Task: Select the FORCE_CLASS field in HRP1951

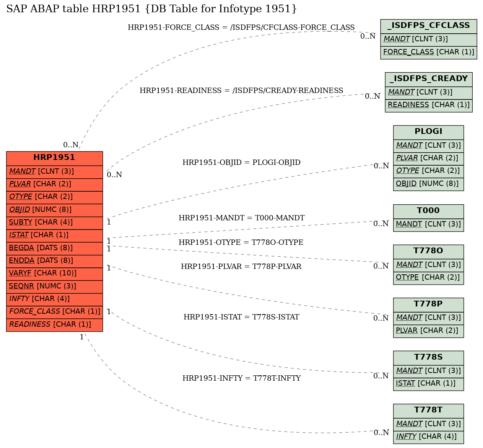Action: tap(54, 312)
